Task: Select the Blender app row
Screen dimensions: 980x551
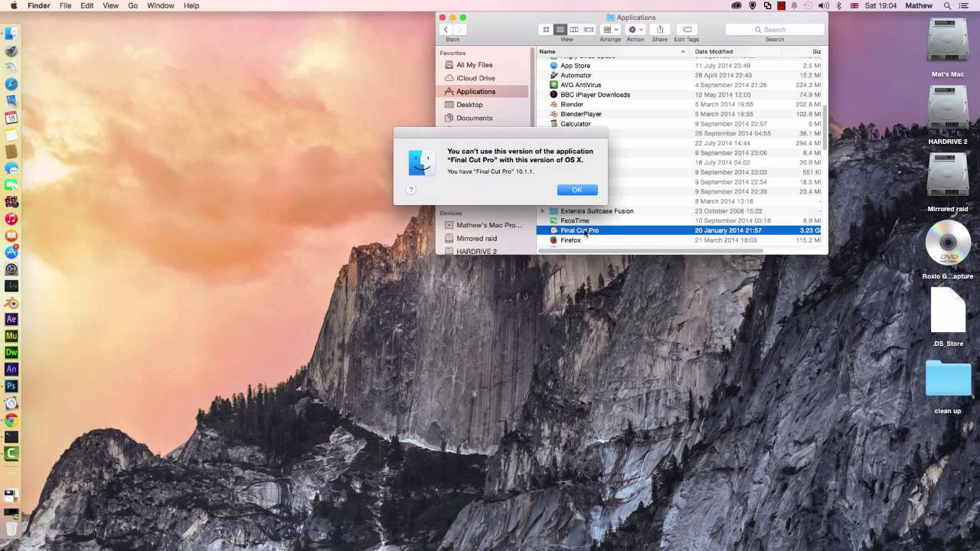Action: (x=678, y=104)
